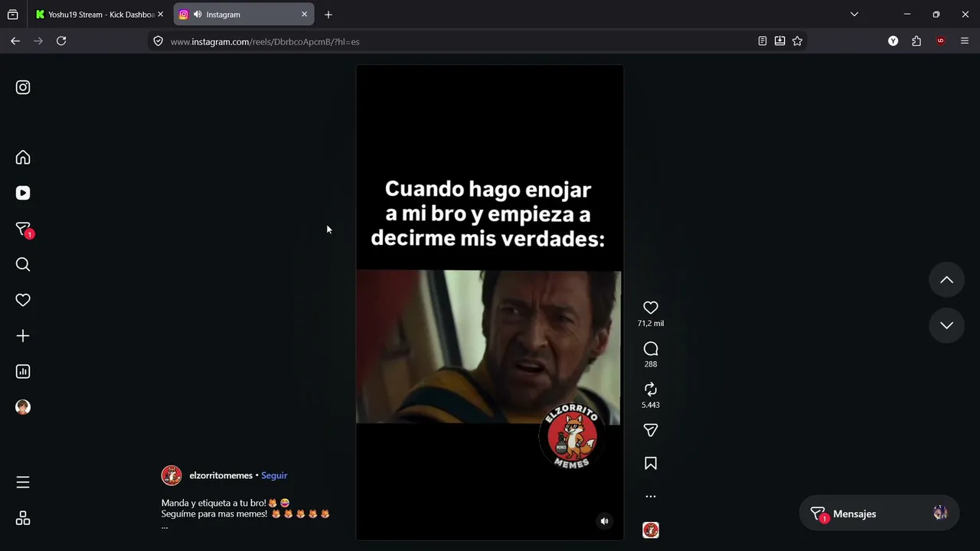This screenshot has height=551, width=980.
Task: Open your profile avatar in sidebar
Action: pyautogui.click(x=23, y=407)
